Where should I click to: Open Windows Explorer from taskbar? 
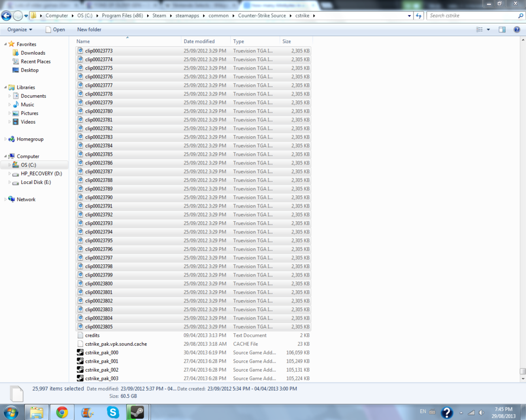tap(37, 412)
